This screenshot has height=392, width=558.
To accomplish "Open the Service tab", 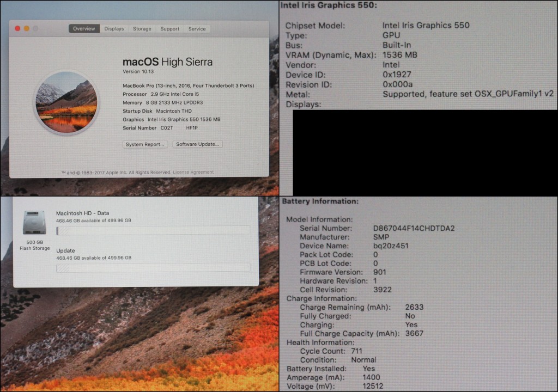I will click(x=197, y=29).
